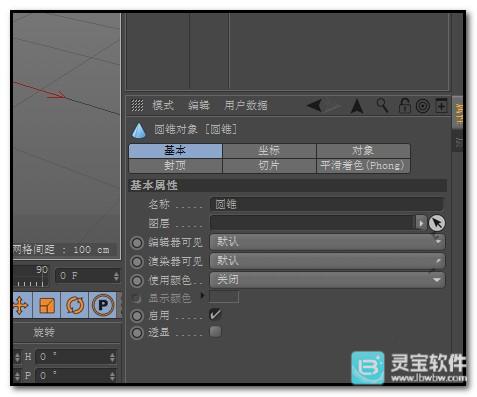Open the search magnifier in attributes panel
The height and width of the screenshot is (397, 477).
tap(382, 105)
